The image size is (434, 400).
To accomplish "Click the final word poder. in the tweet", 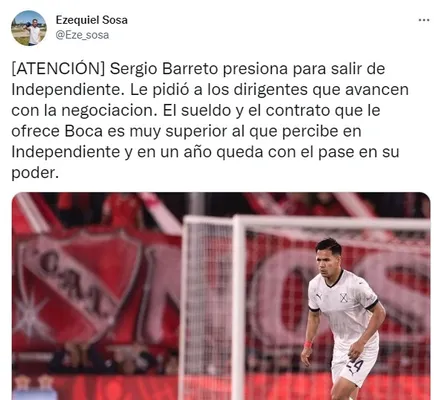I will (35, 173).
